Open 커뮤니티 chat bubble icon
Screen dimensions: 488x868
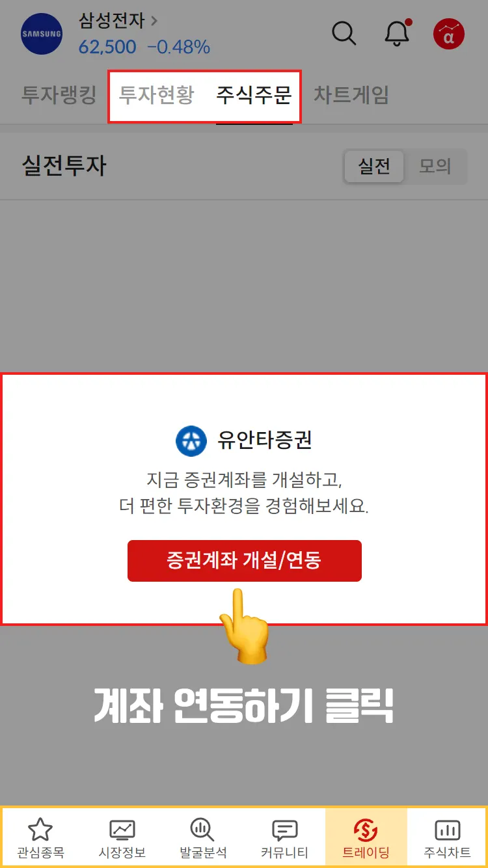pos(284,830)
